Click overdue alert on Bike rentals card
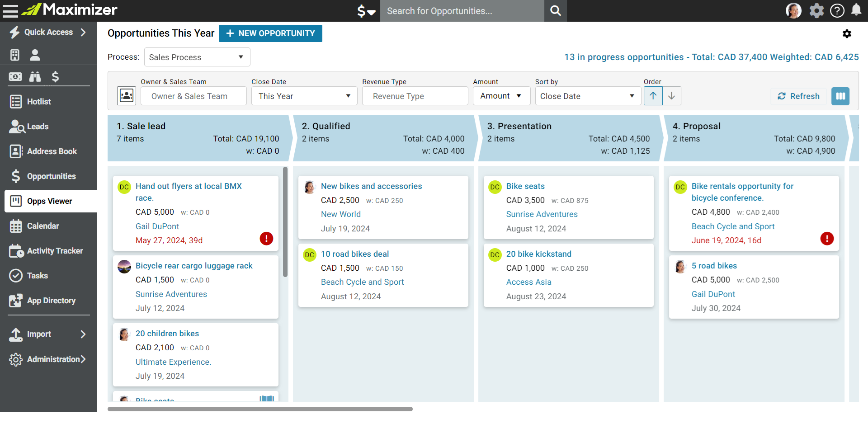This screenshot has width=868, height=447. [x=827, y=238]
